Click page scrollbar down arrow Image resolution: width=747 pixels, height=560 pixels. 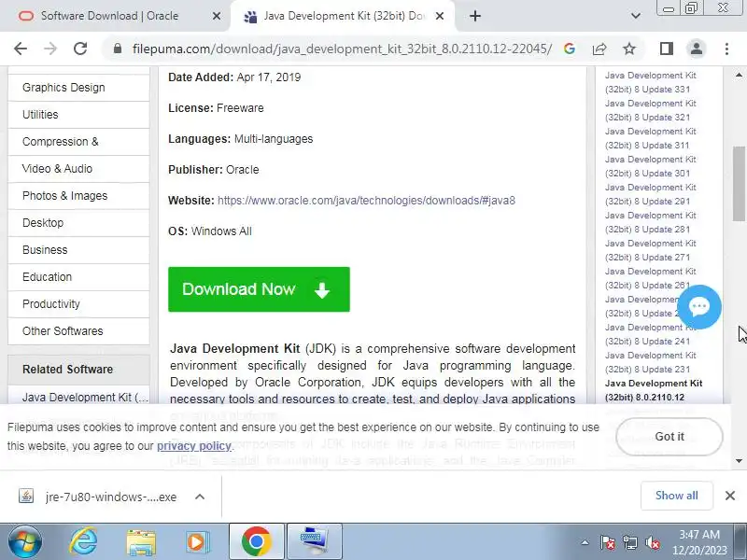click(739, 460)
